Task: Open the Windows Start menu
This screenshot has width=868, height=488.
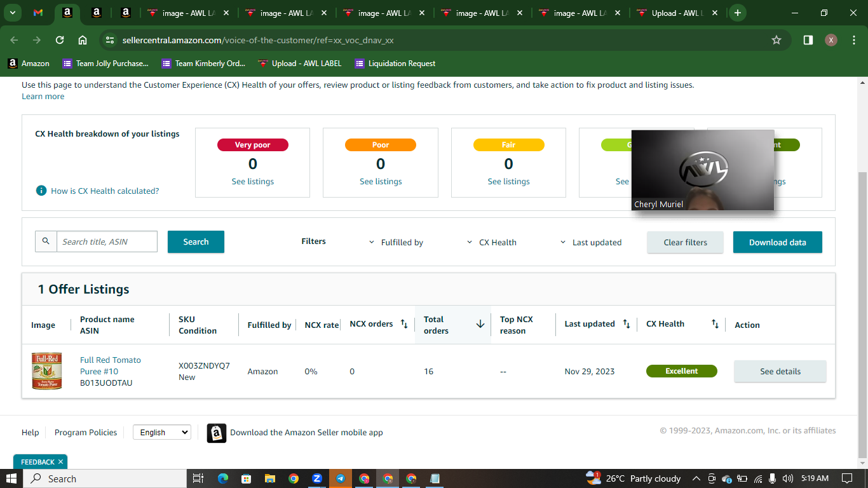Action: [11, 478]
